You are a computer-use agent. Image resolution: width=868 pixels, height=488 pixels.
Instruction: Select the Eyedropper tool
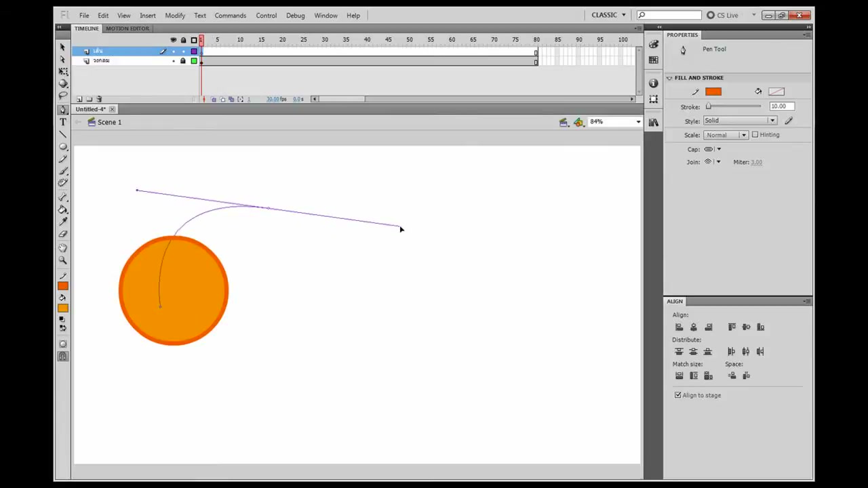(62, 222)
